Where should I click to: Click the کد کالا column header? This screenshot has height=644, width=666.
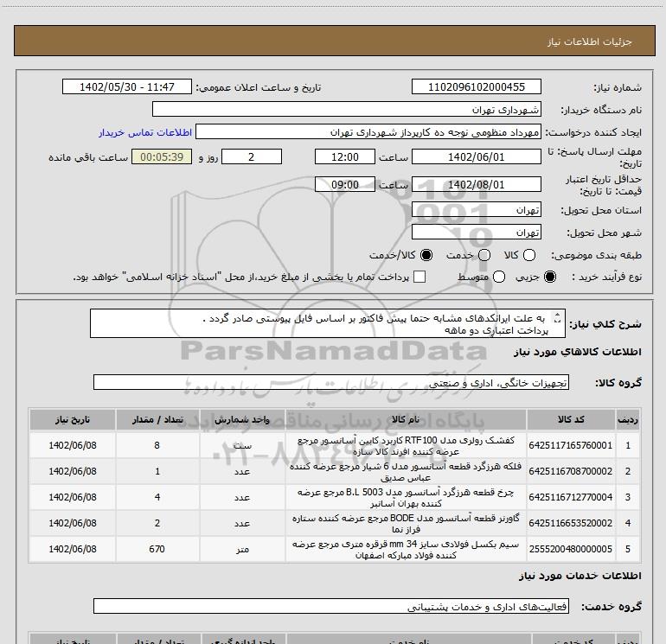571,420
